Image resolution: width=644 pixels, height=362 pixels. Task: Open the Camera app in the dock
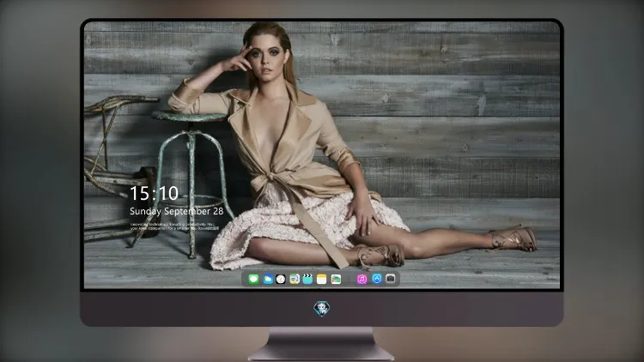(x=391, y=279)
